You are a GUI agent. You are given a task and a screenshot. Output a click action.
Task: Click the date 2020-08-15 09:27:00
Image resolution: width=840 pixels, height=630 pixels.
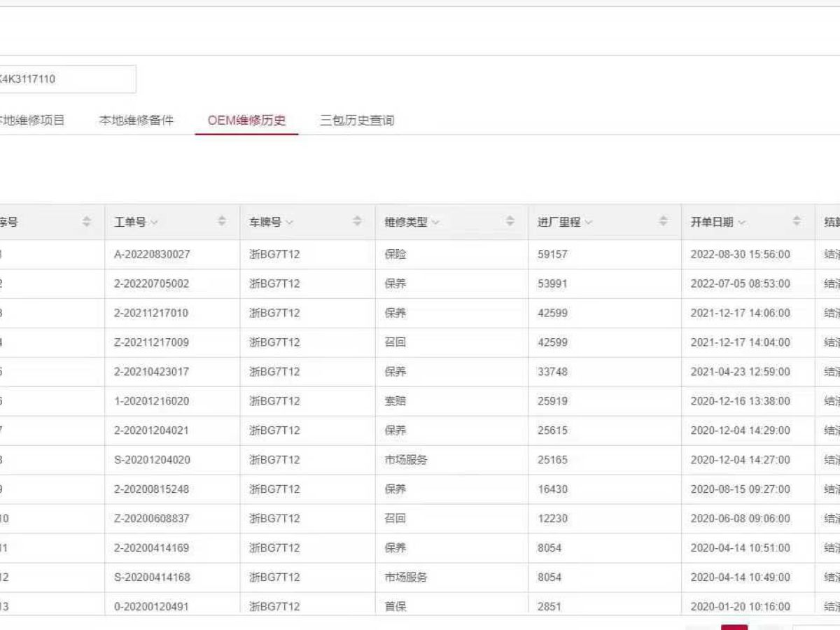741,489
